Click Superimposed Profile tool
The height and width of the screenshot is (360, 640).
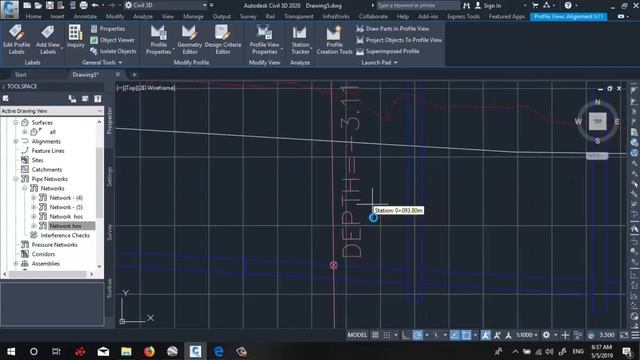pos(388,51)
